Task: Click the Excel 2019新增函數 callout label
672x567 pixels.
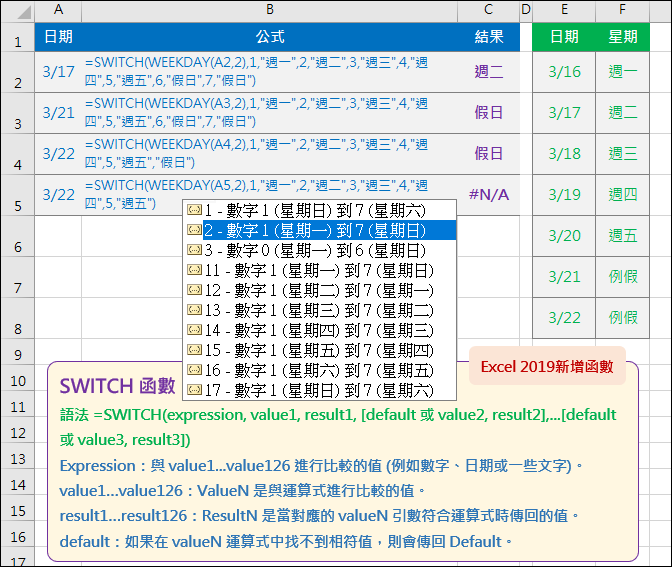Action: 547,367
